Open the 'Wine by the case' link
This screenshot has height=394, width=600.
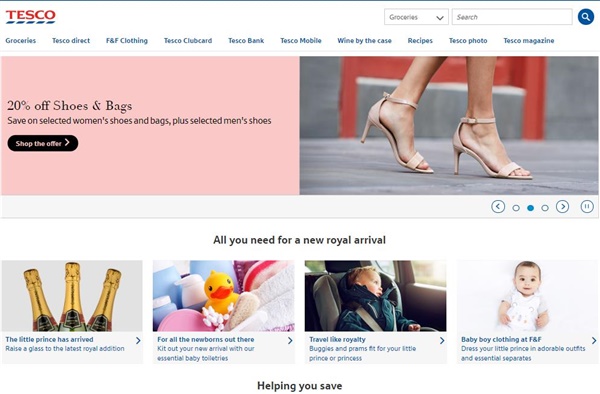point(364,41)
